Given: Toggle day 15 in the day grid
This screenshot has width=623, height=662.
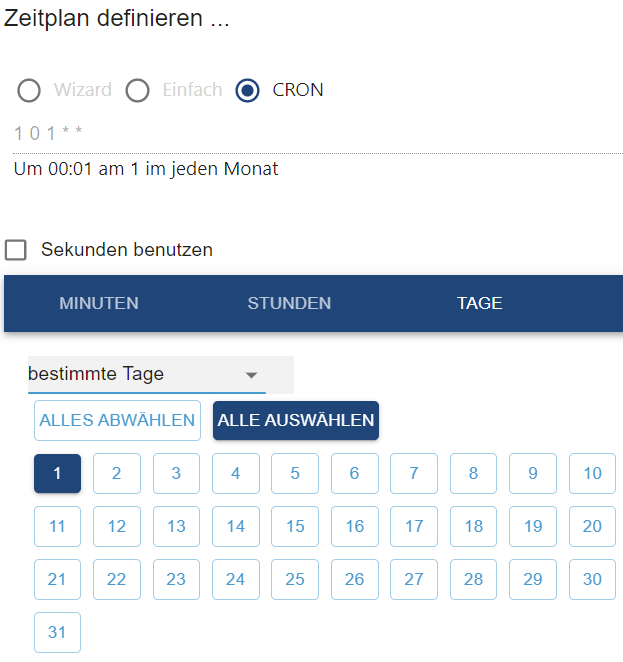Looking at the screenshot, I should point(295,526).
